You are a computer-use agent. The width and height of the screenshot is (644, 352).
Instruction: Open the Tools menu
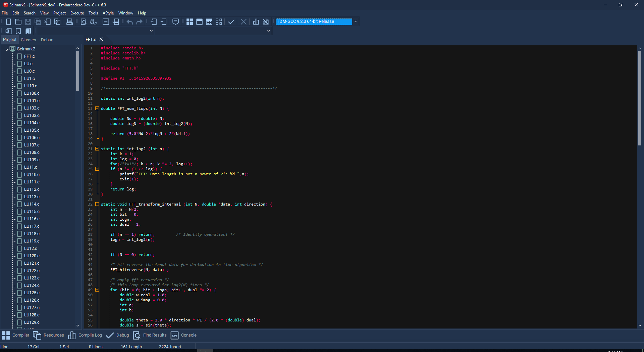click(93, 13)
